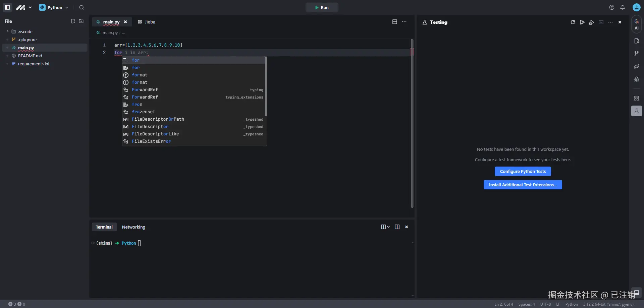Image resolution: width=644 pixels, height=308 pixels.
Task: Close the main.py editor tab
Action: point(125,22)
